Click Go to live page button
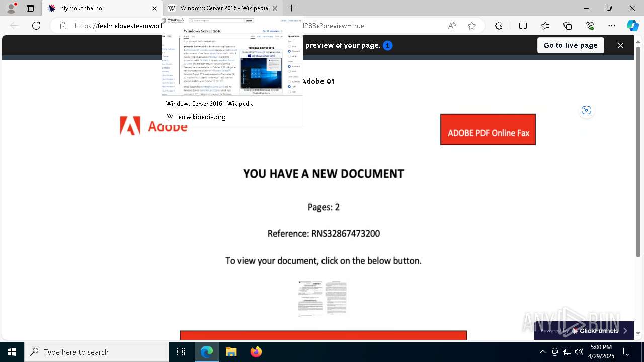 (571, 45)
